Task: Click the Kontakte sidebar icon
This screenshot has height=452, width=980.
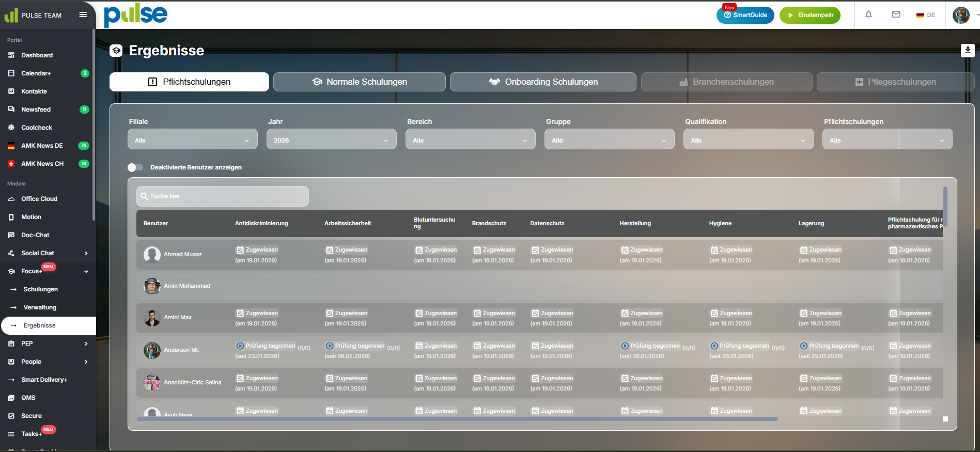Action: pyautogui.click(x=11, y=91)
